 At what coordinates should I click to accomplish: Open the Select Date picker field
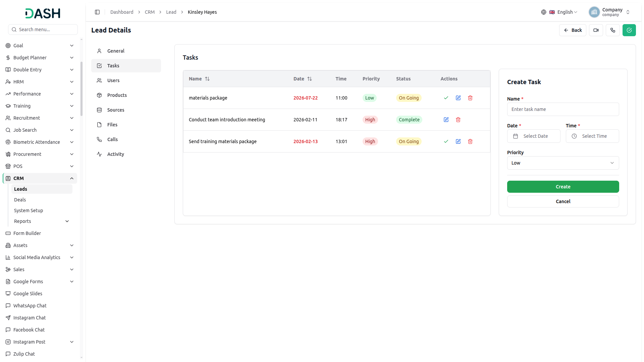coord(534,136)
